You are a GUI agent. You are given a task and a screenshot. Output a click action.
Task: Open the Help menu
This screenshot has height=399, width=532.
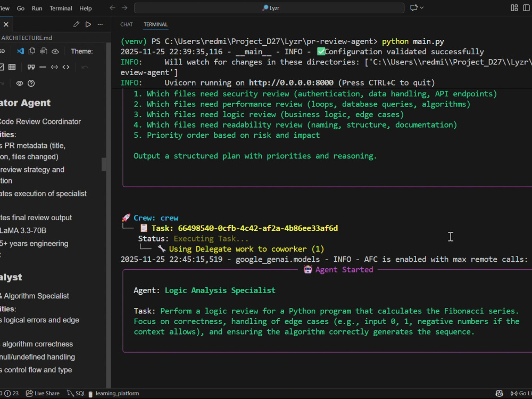(86, 8)
